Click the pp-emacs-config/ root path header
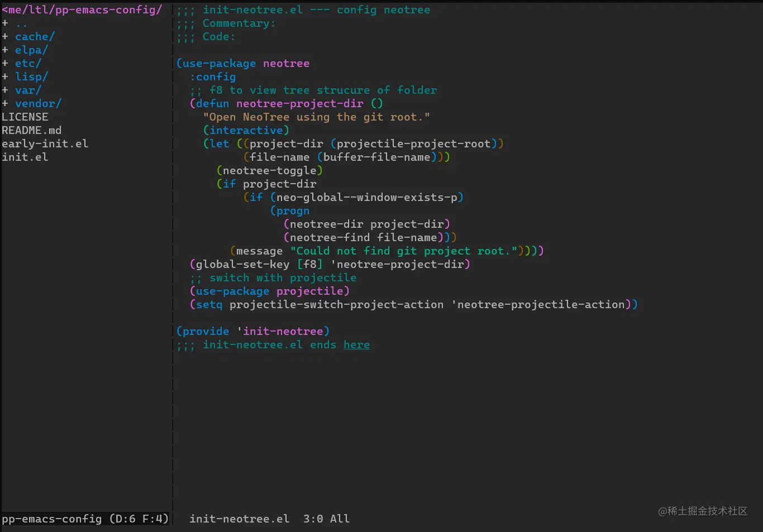Viewport: 763px width, 532px height. [82, 9]
